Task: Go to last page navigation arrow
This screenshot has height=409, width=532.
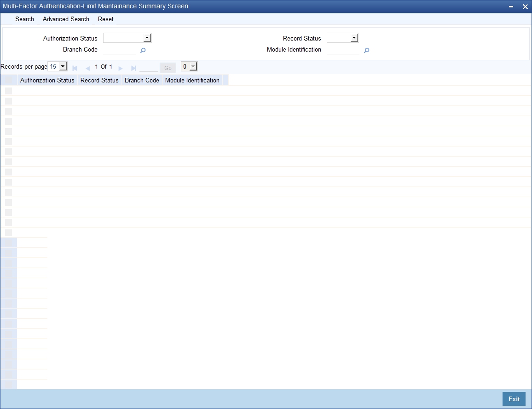Action: [x=133, y=68]
